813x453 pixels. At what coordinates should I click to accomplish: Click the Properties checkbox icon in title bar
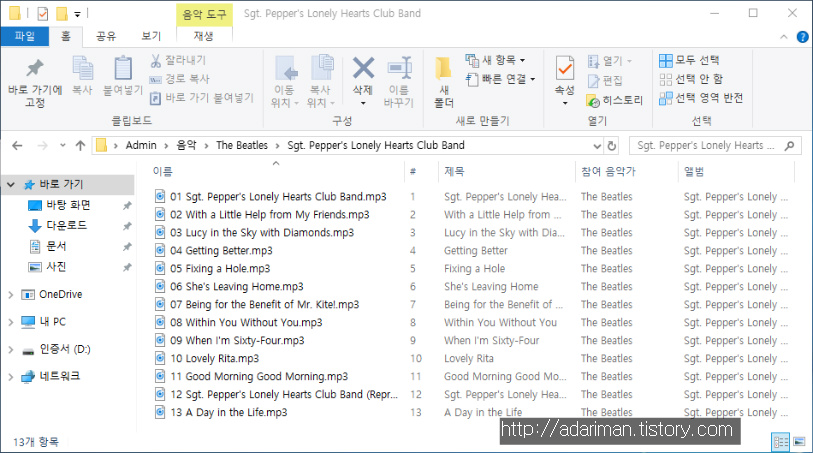[43, 13]
